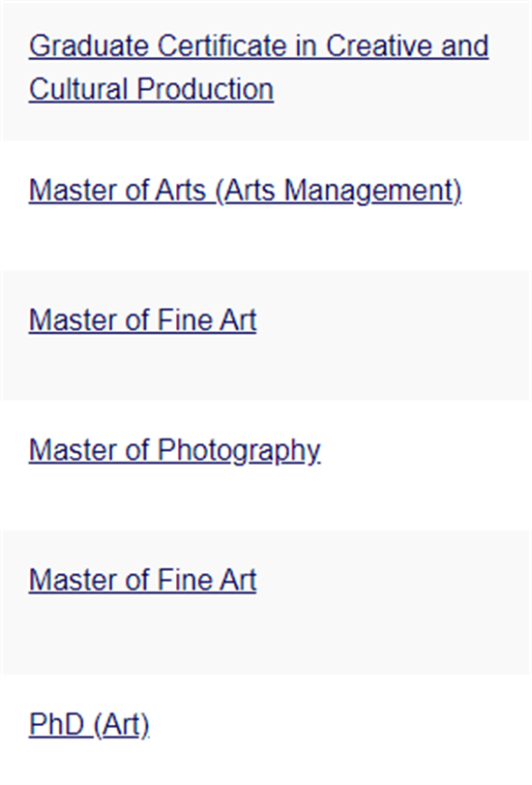Open the Master of Photography link

click(175, 450)
